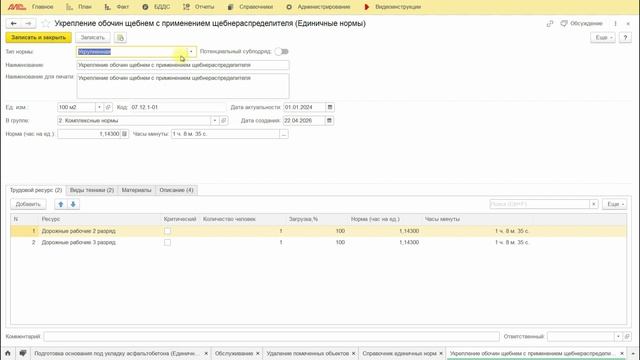Go forward with the right arrow

click(x=28, y=24)
